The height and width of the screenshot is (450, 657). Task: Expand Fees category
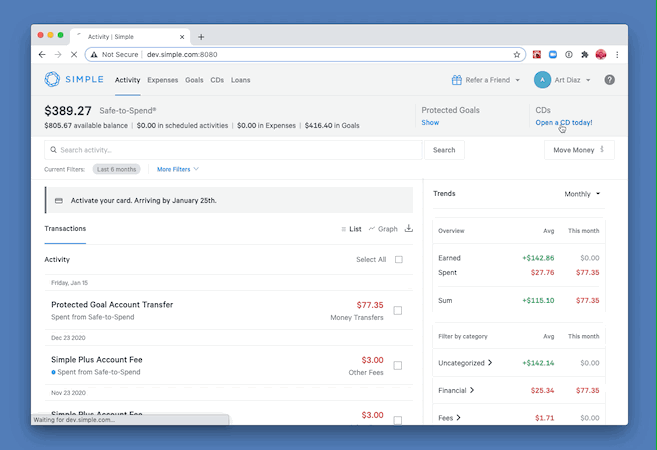[x=449, y=418]
